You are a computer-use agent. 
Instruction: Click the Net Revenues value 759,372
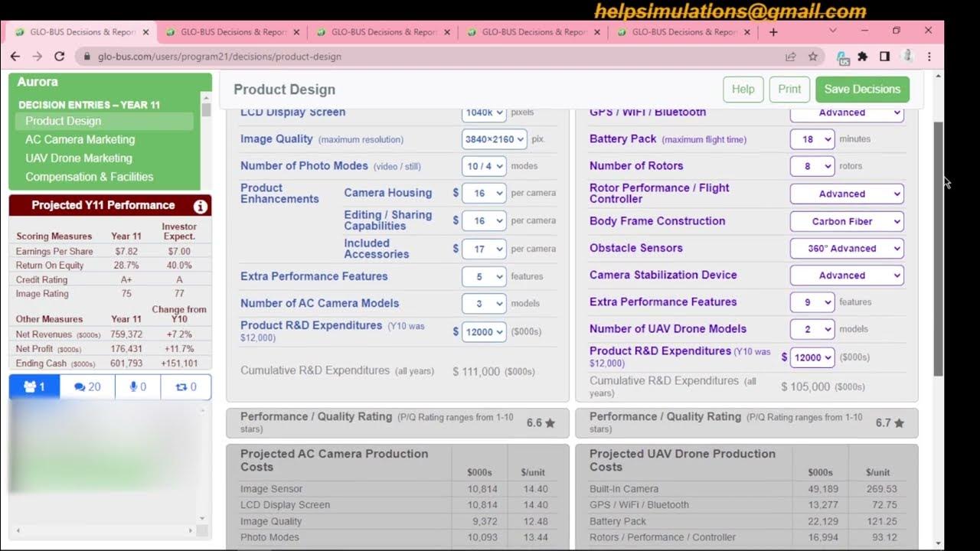126,334
